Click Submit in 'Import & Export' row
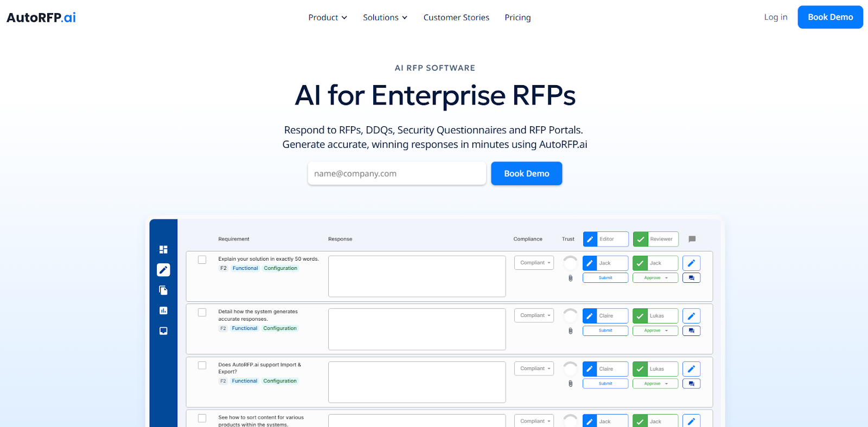 605,384
